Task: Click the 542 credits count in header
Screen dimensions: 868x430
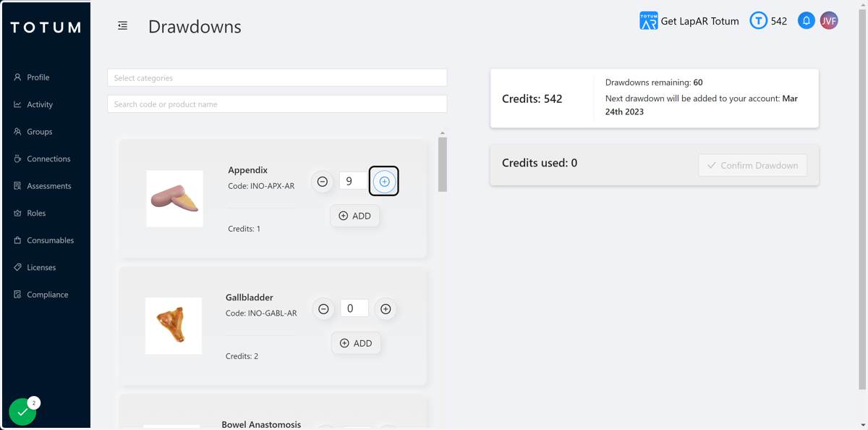Action: pos(779,21)
